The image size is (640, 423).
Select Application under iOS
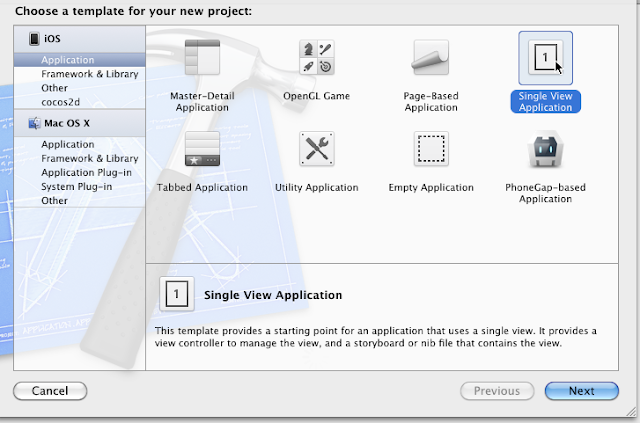(68, 60)
